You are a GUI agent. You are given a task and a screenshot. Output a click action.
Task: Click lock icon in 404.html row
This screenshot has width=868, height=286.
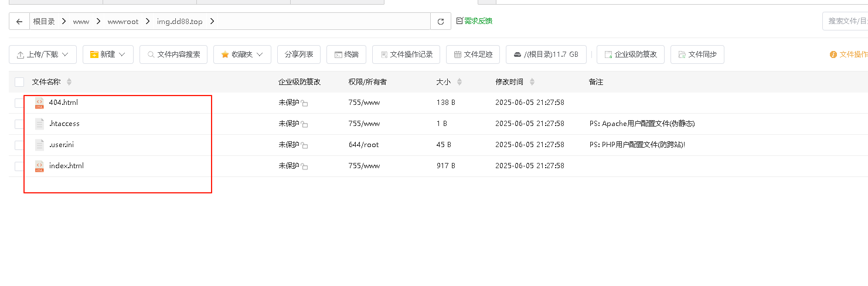[x=305, y=104]
